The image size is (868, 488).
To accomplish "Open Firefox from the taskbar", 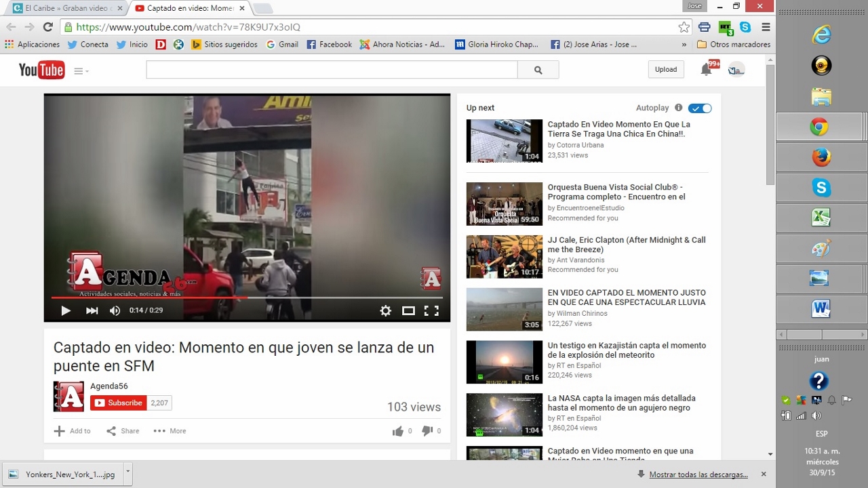I will (x=821, y=157).
